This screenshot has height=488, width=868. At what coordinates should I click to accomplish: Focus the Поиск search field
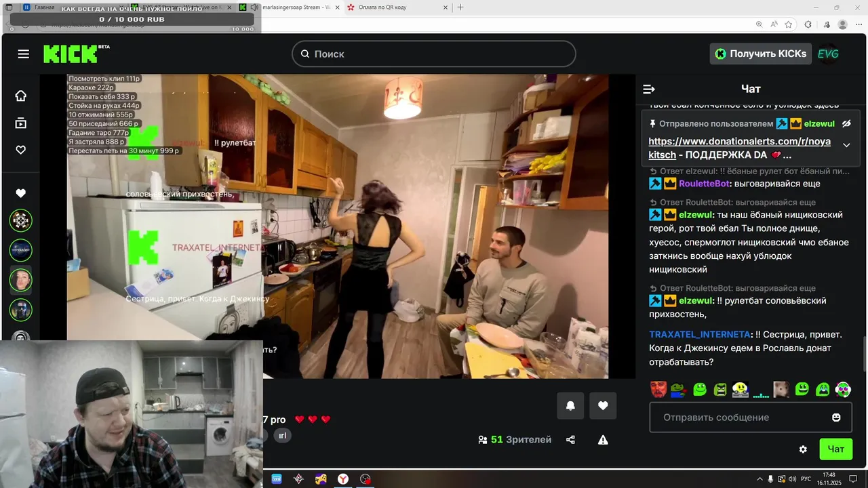tap(434, 54)
